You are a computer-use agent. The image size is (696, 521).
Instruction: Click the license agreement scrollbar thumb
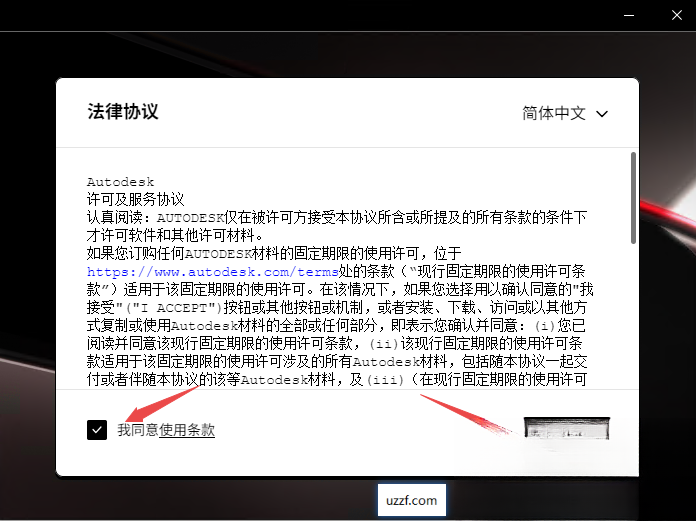pyautogui.click(x=633, y=197)
